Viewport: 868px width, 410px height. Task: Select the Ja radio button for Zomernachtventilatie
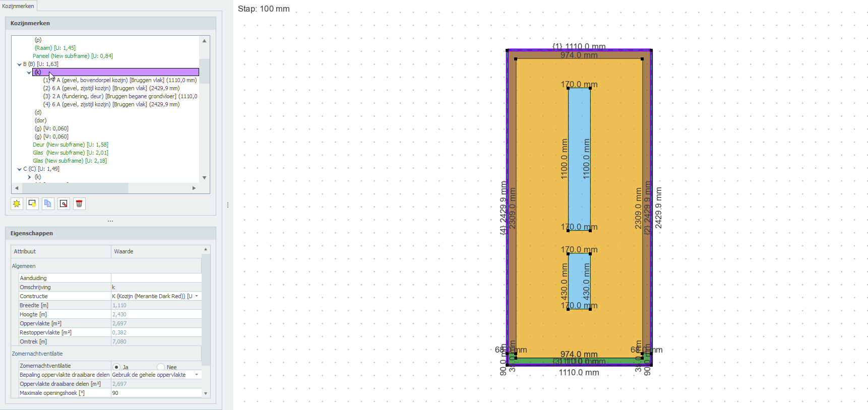coord(116,367)
